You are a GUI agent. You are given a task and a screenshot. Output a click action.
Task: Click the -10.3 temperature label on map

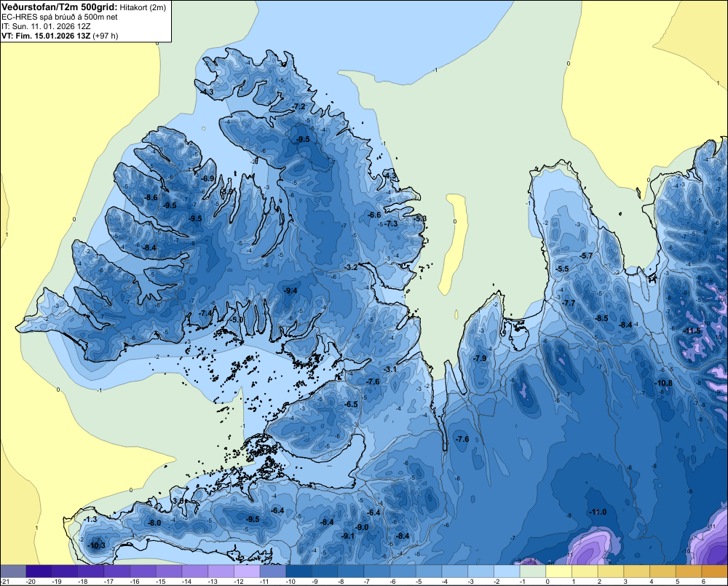point(97,546)
